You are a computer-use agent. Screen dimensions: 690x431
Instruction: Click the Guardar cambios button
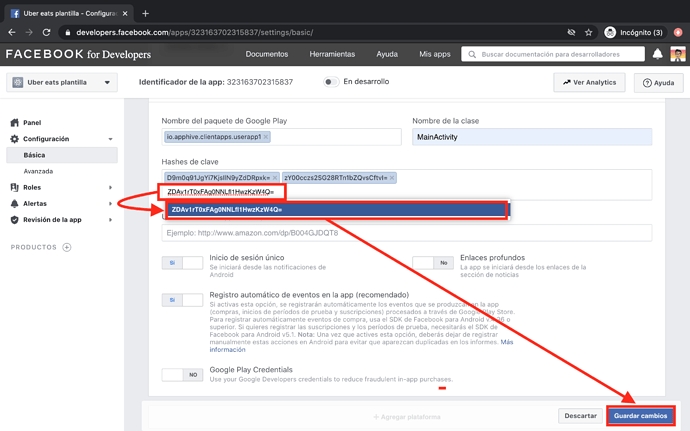640,415
